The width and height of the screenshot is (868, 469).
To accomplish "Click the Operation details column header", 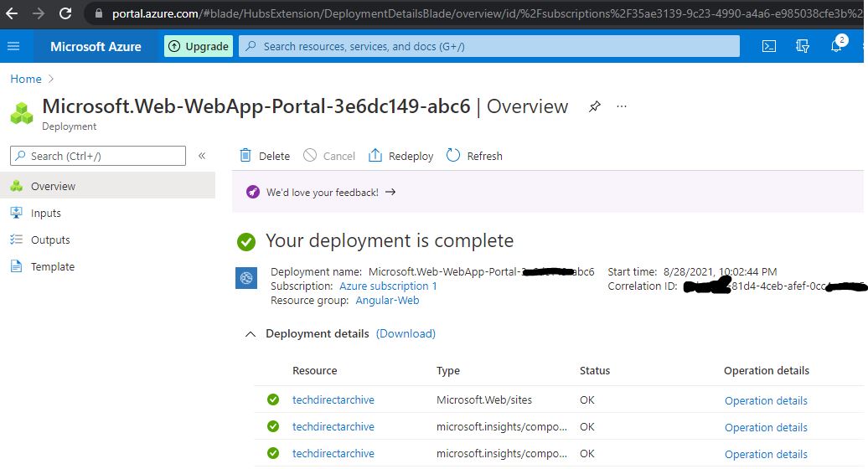I will click(x=767, y=370).
